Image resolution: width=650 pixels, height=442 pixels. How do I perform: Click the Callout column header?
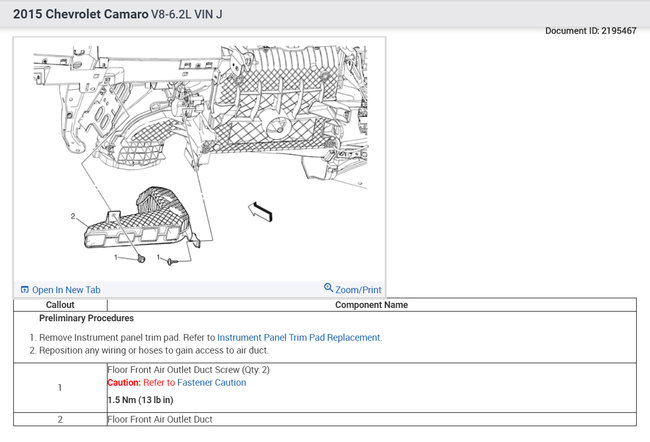coord(60,305)
